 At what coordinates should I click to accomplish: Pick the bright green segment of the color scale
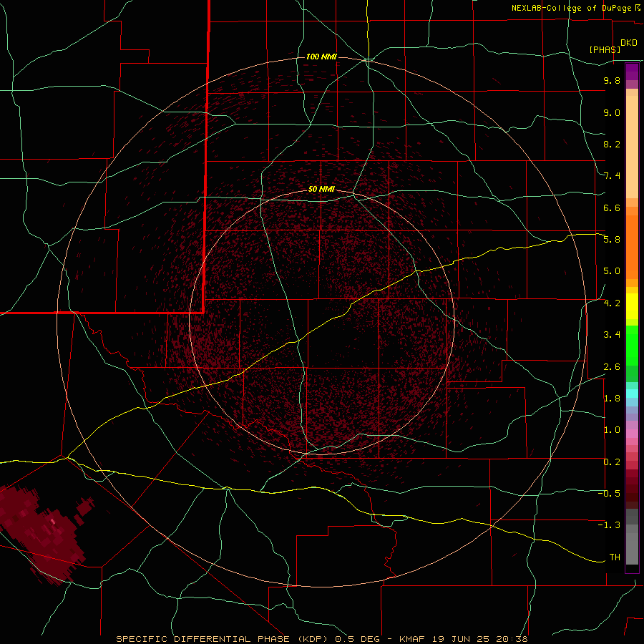632,346
